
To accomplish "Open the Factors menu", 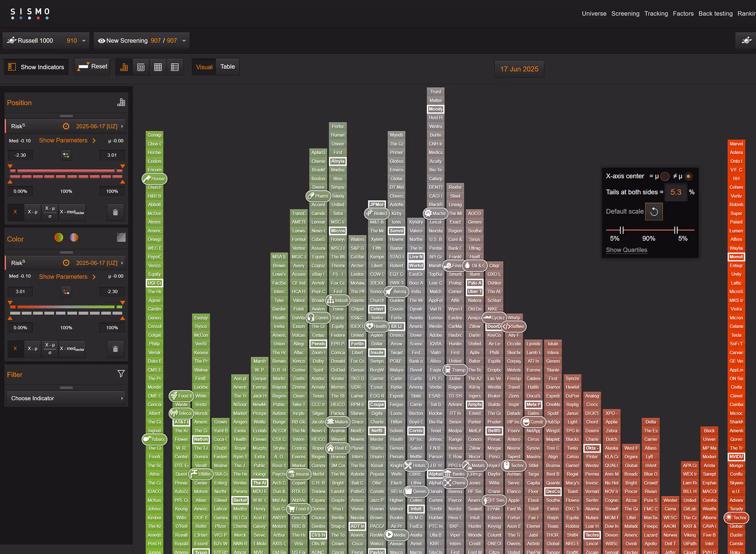I will [x=683, y=14].
